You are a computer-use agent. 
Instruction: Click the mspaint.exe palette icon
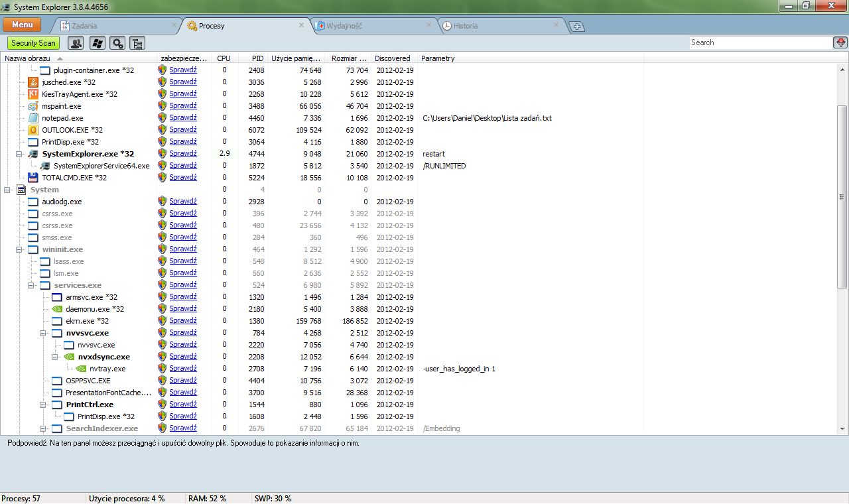click(33, 106)
